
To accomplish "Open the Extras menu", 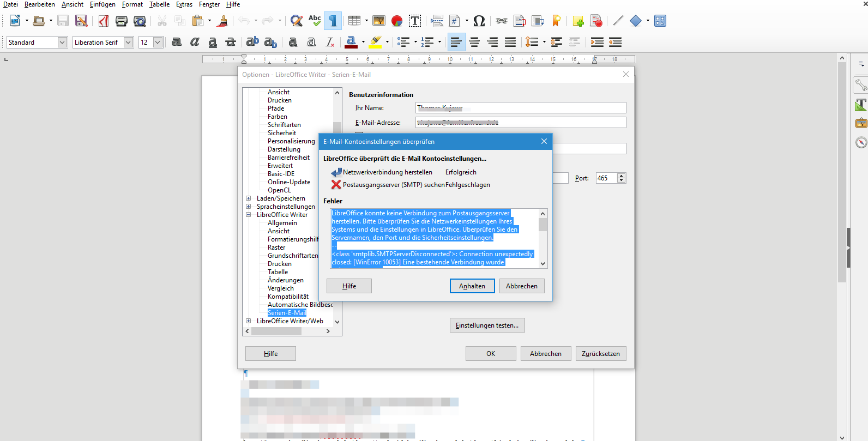I will pyautogui.click(x=184, y=4).
